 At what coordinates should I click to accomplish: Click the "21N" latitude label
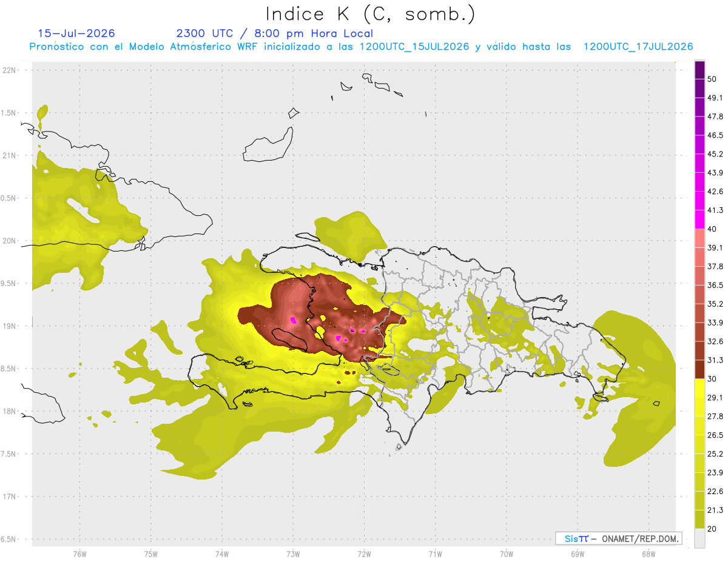[9, 155]
